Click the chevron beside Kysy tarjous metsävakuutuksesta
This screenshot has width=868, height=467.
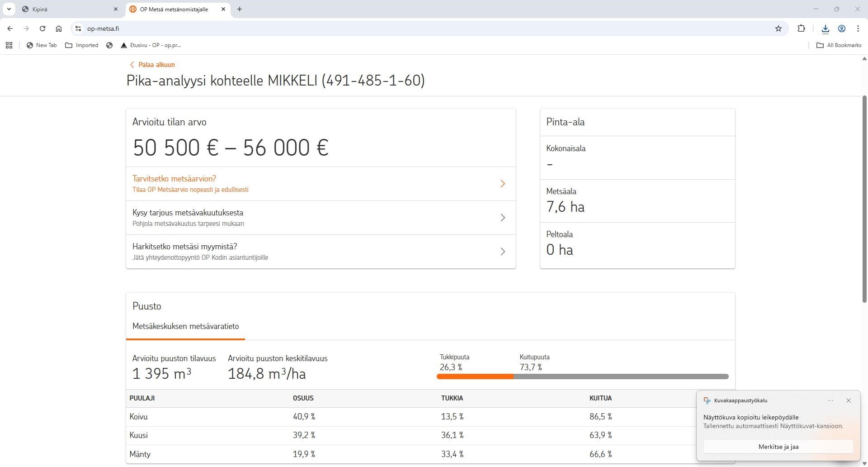(x=503, y=218)
